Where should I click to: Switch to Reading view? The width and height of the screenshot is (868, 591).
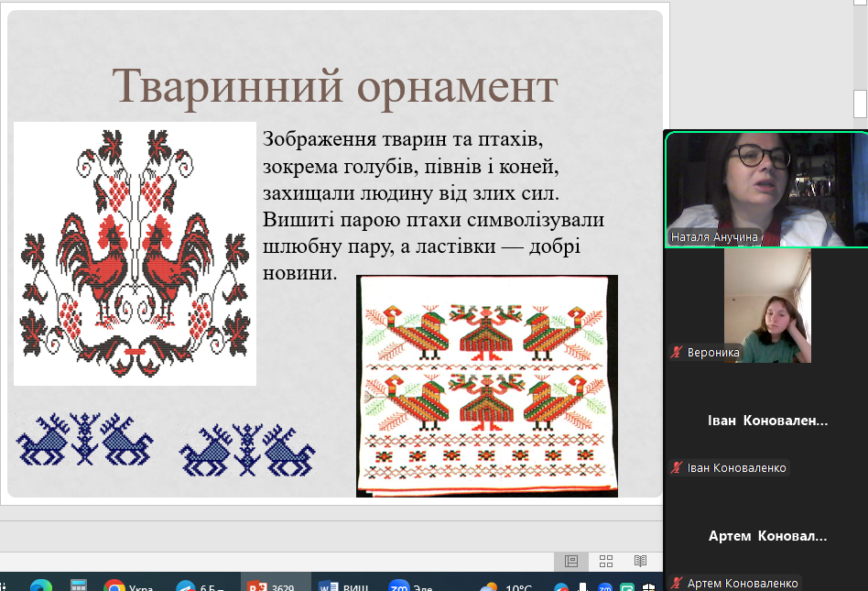coord(640,561)
